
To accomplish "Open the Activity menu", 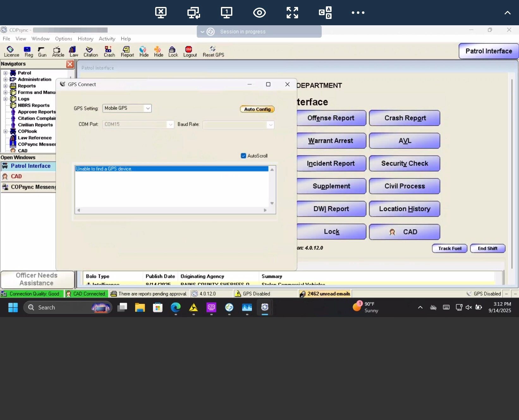I will [107, 39].
